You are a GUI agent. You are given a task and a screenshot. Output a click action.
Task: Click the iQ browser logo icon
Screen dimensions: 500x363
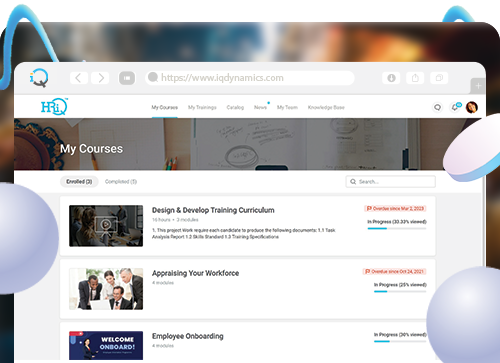[39, 78]
